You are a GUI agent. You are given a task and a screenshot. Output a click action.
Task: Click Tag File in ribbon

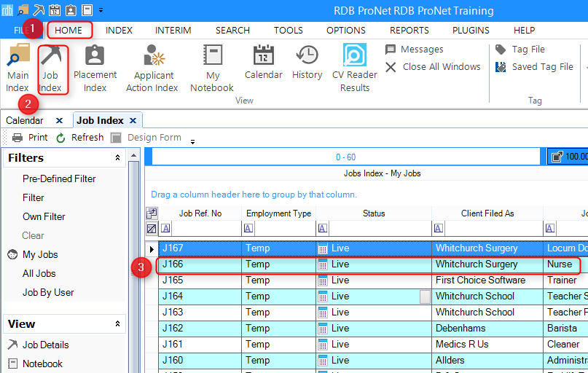(x=520, y=49)
